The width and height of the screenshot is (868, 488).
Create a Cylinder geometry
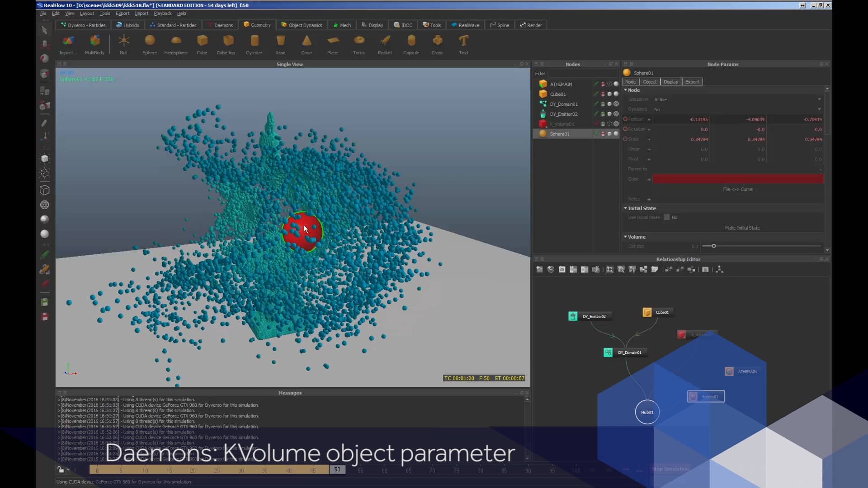click(x=254, y=45)
